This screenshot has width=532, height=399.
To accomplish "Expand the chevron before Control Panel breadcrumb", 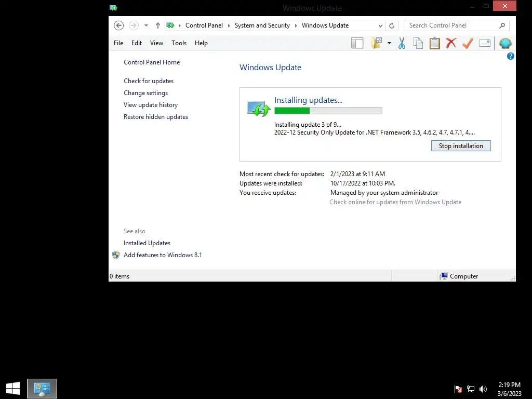I will coord(179,25).
